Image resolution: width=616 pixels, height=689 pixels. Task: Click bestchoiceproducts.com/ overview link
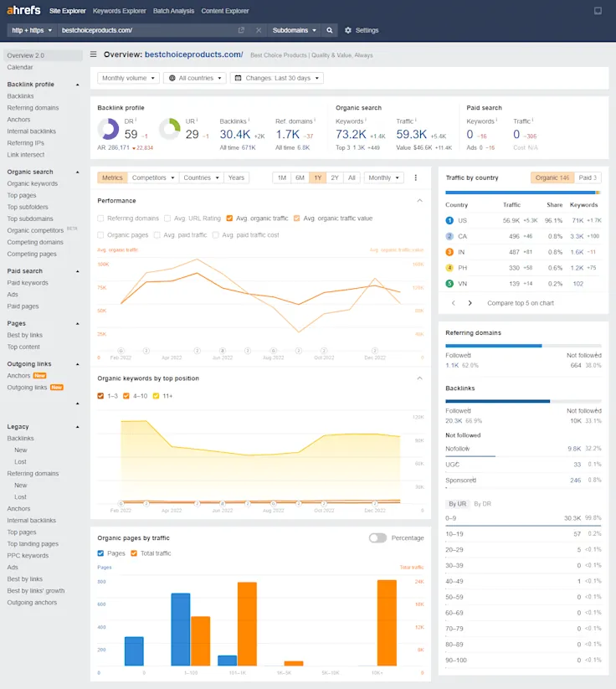pyautogui.click(x=194, y=54)
